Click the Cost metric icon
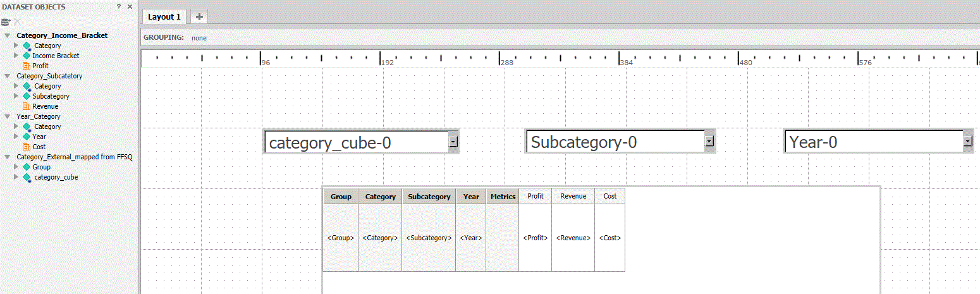This screenshot has width=980, height=294. point(27,147)
